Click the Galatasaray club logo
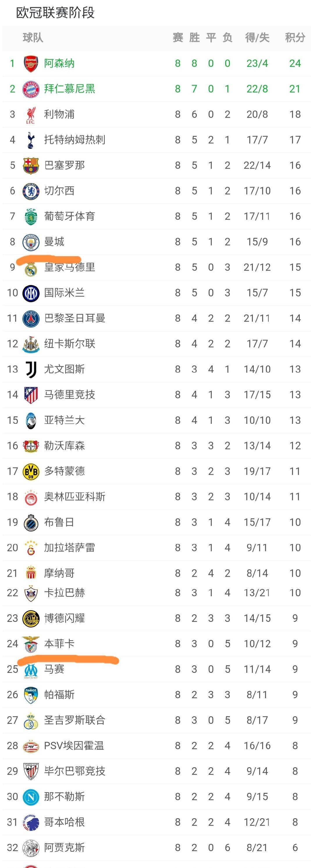 (x=31, y=548)
